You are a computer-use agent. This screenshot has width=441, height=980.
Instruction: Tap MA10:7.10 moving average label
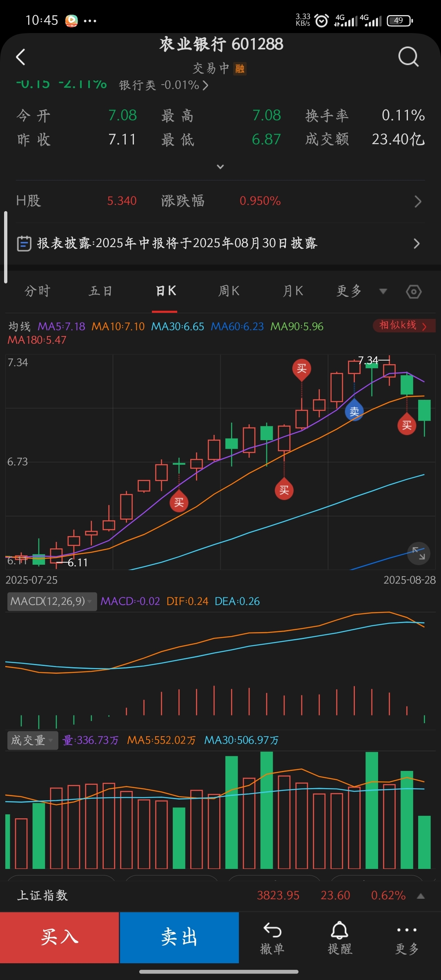[x=118, y=327]
